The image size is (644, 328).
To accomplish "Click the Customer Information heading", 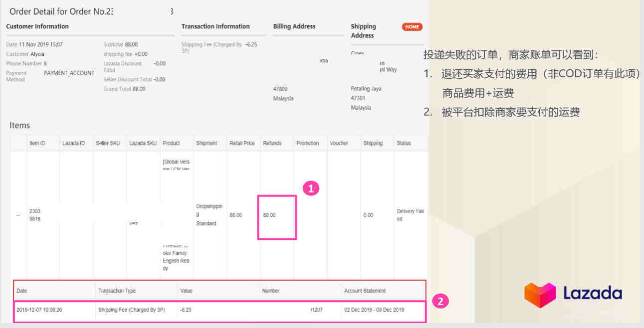I will (37, 26).
